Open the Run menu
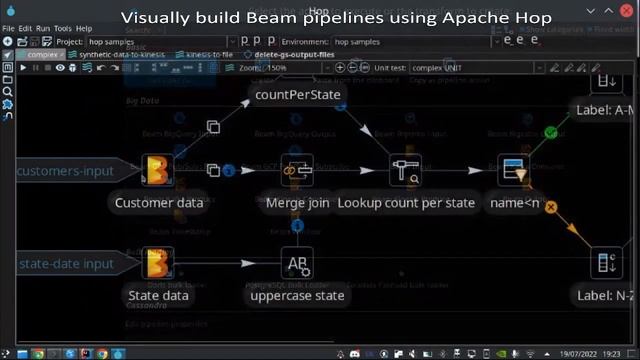Screen dimensions: 640x360 click(43, 29)
